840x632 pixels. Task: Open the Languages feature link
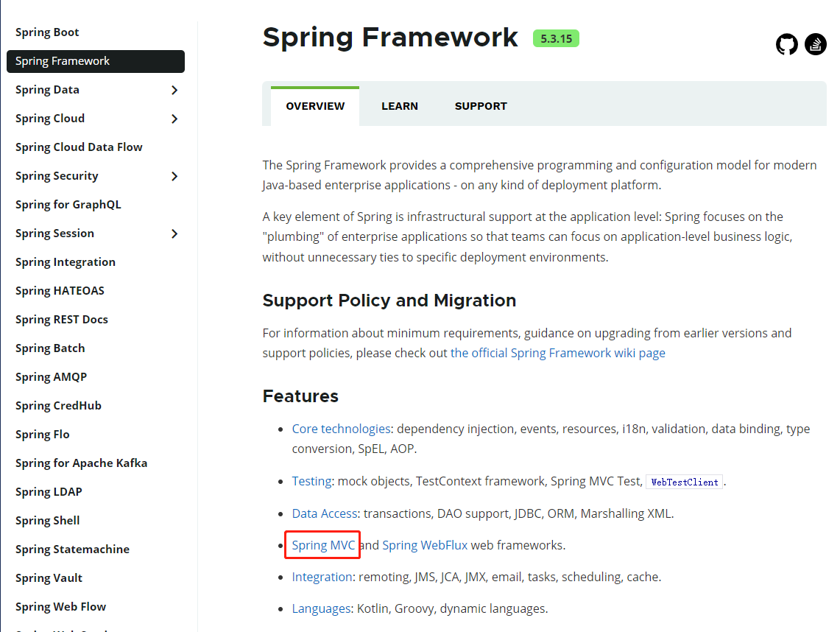pos(322,609)
